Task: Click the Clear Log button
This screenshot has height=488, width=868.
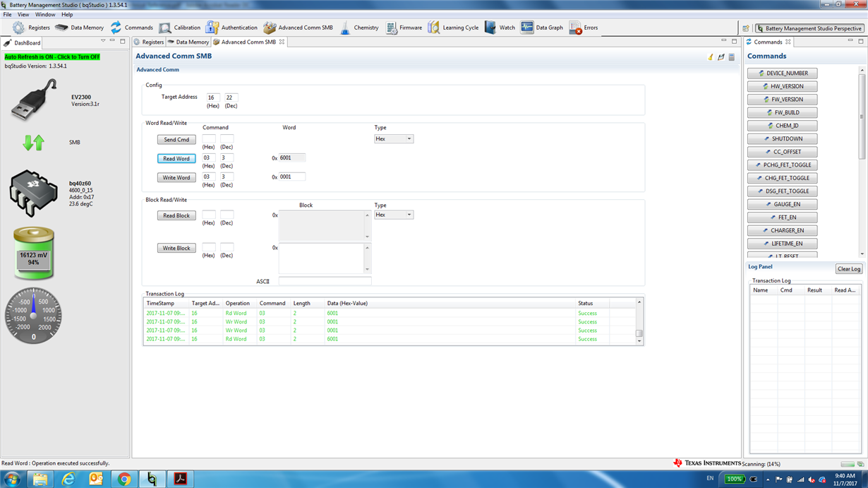Action: [849, 269]
